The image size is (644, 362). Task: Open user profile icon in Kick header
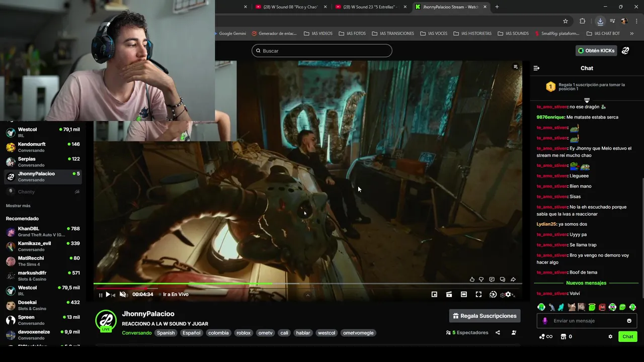(625, 51)
